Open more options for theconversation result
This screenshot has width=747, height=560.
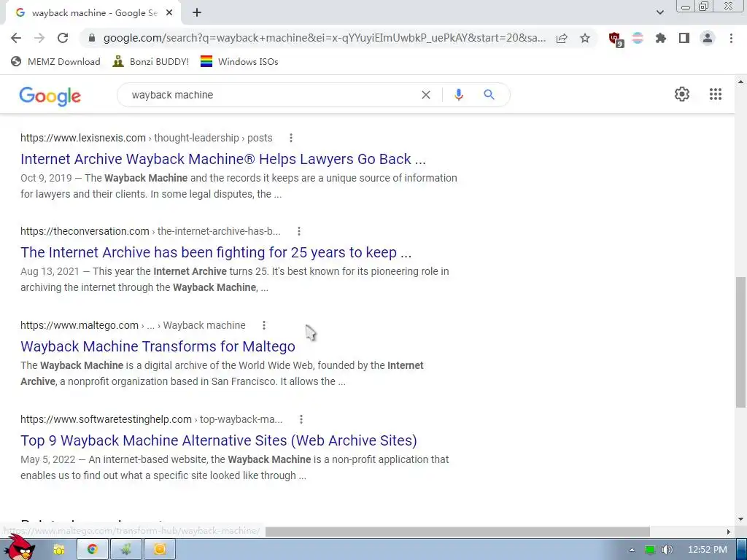pyautogui.click(x=298, y=231)
